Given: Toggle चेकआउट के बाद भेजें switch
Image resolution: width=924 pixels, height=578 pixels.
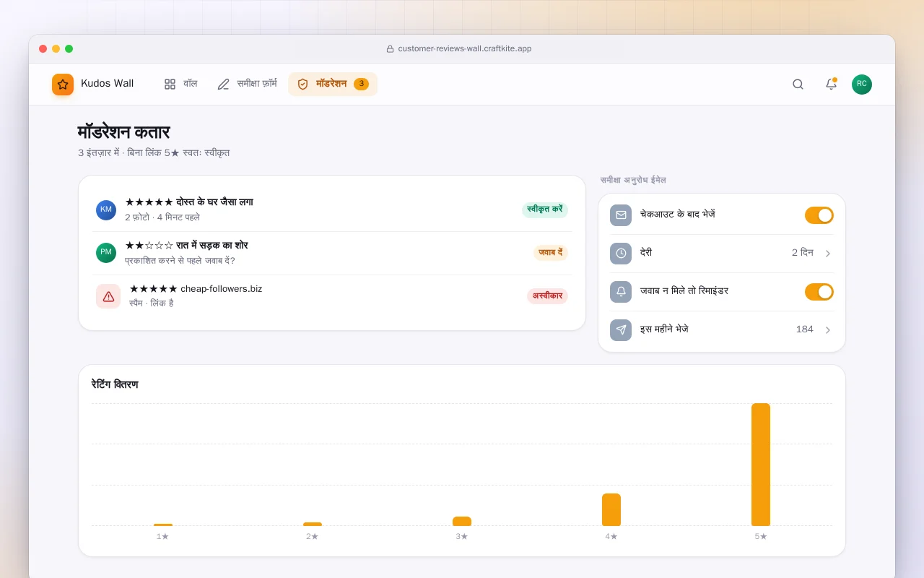Looking at the screenshot, I should tap(819, 215).
